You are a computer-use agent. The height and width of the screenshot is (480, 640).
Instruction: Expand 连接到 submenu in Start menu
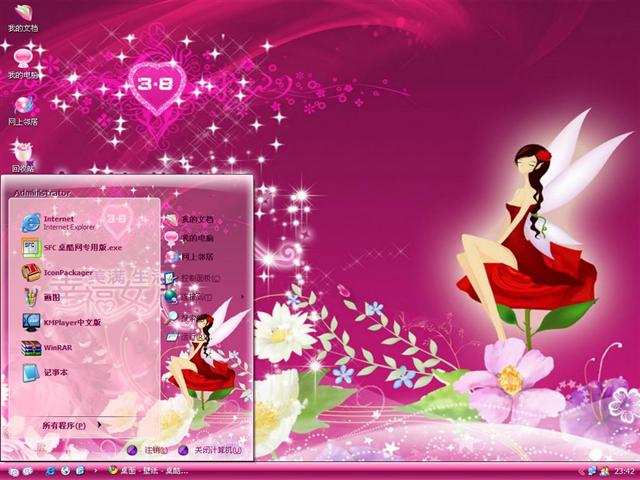click(x=204, y=297)
